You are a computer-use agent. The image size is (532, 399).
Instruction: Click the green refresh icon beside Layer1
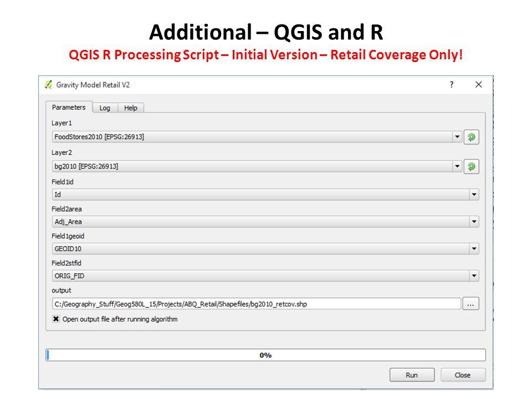tap(471, 137)
